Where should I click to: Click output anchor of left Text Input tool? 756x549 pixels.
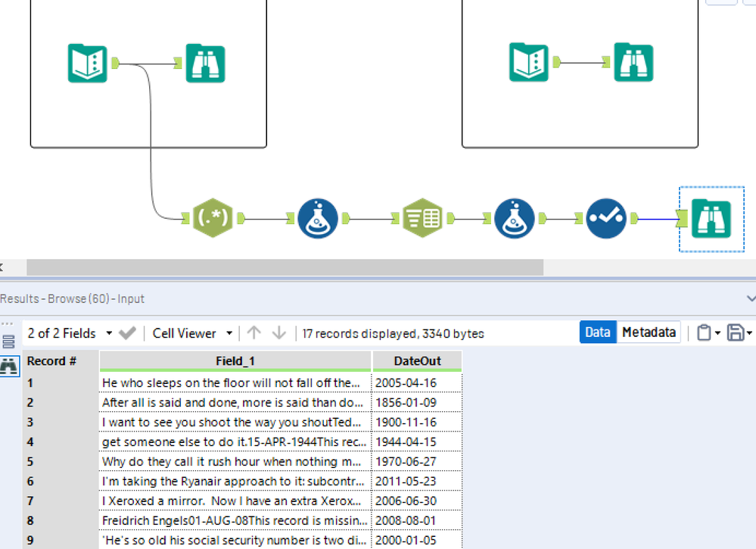[115, 63]
